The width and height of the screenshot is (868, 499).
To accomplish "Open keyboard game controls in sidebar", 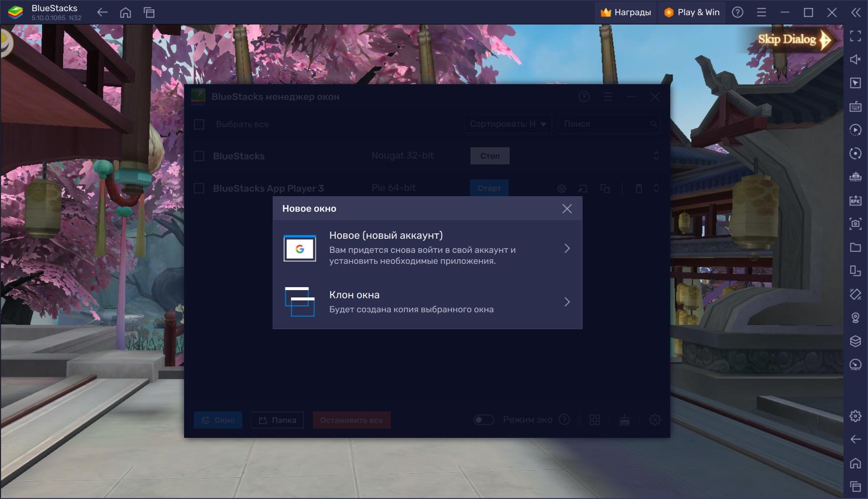I will click(855, 106).
